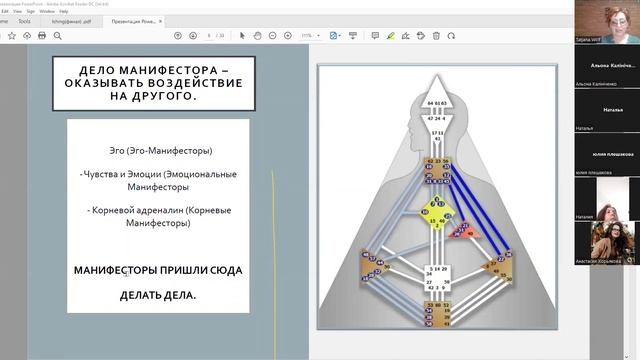The image size is (640, 360).
Task: Click the text ДЕЛАТЬ ДЕЛА.
Action: 158,295
